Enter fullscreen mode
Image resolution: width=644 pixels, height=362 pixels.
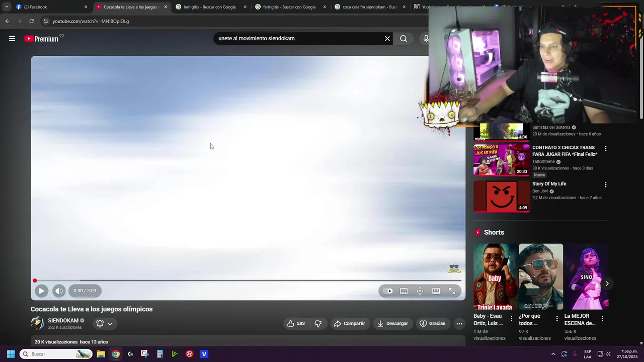(452, 291)
